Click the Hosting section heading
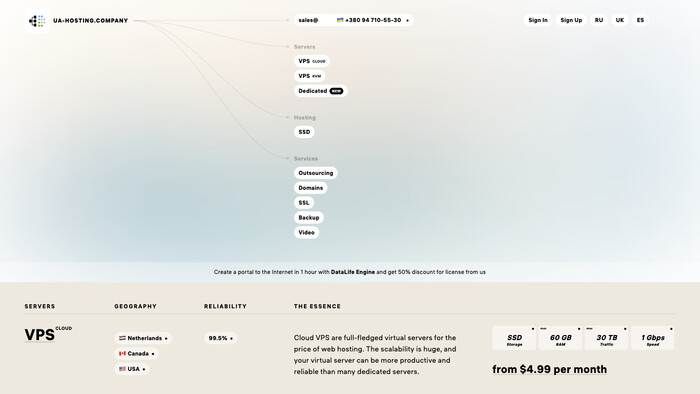This screenshot has height=394, width=700. (304, 118)
